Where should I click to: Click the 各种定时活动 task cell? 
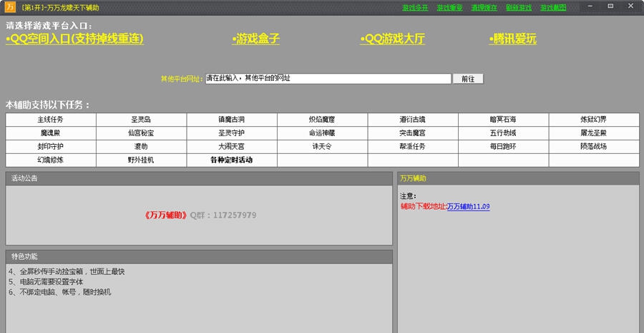pyautogui.click(x=232, y=160)
